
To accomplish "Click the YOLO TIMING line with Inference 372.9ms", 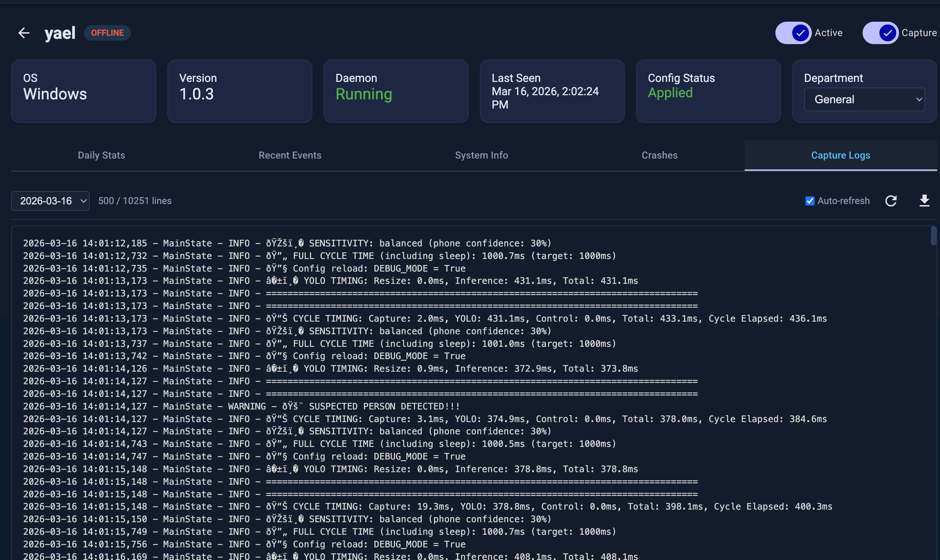I will 330,369.
